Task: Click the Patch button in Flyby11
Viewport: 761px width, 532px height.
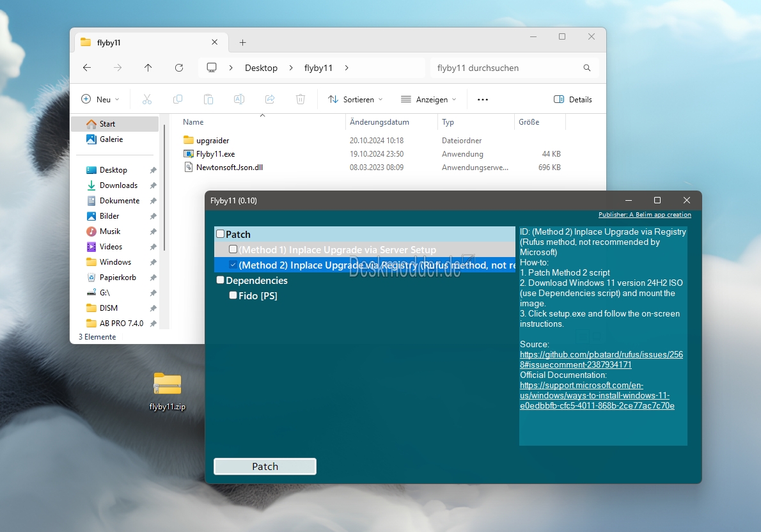Action: pyautogui.click(x=265, y=467)
